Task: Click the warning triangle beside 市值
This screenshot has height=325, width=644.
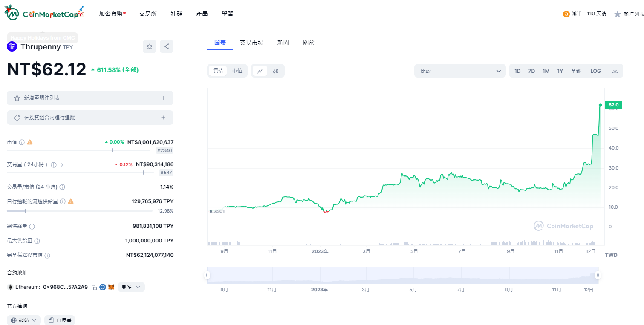Action: (x=30, y=142)
